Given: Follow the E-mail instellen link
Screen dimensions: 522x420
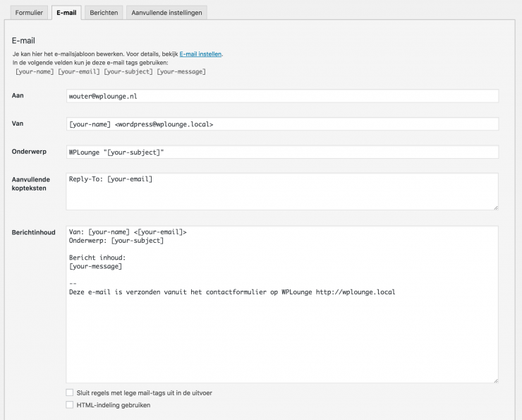Looking at the screenshot, I should 200,54.
